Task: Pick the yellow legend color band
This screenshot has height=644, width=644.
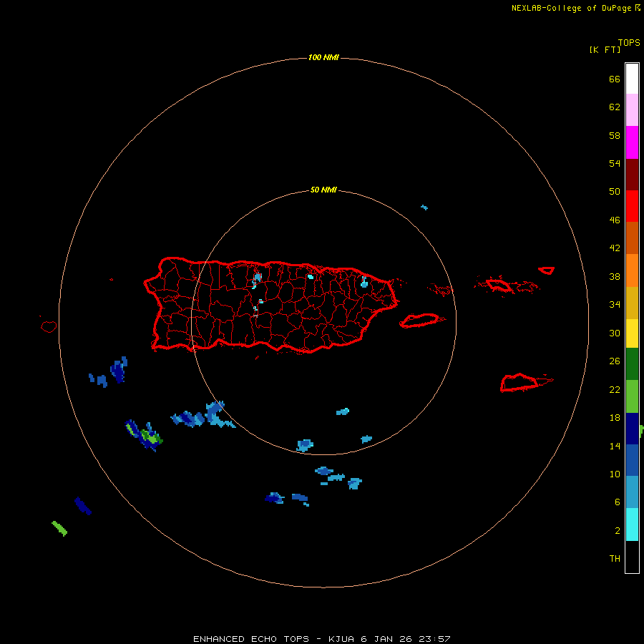Action: 632,333
